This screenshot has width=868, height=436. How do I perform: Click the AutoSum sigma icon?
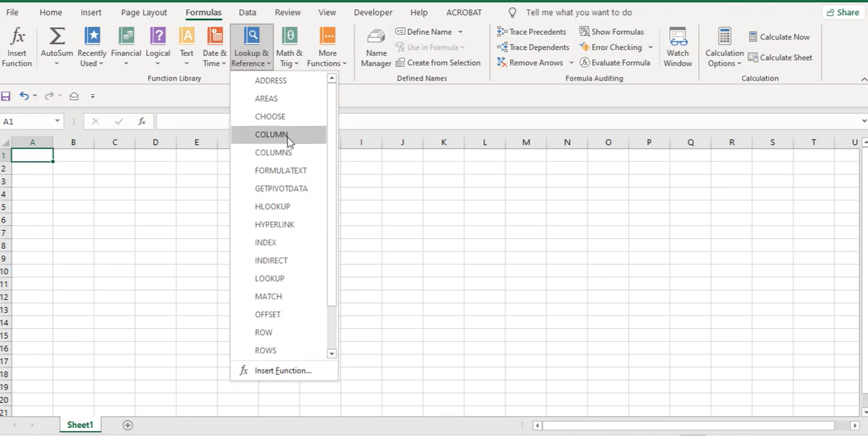[57, 36]
